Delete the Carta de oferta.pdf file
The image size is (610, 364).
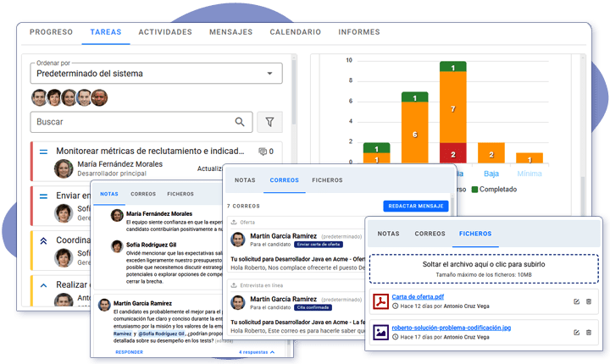[x=589, y=301]
